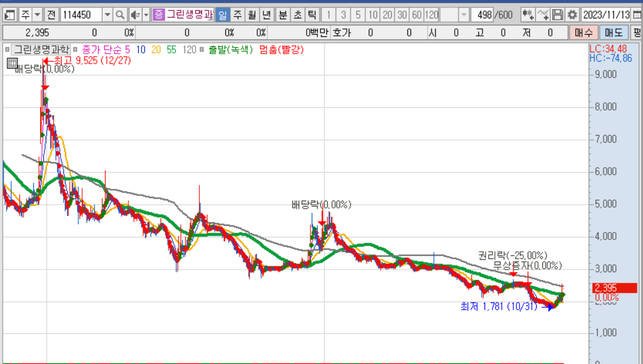
Task: Click the red current price tag 2,395
Action: 615,287
